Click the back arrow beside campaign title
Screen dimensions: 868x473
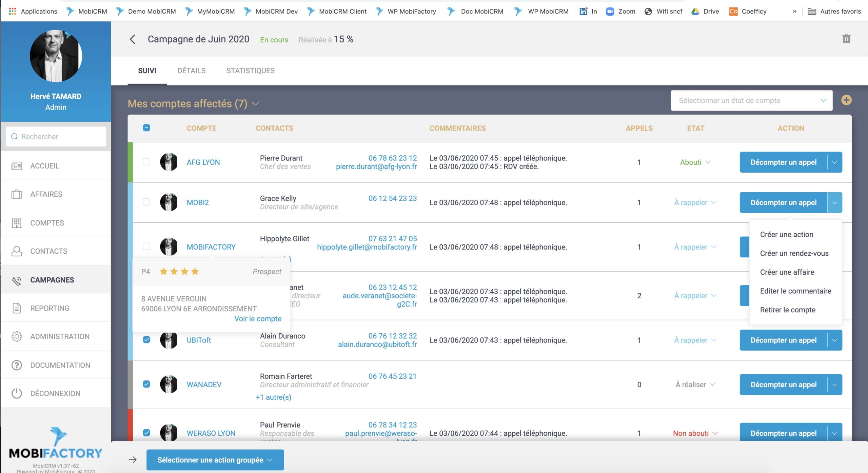click(x=133, y=39)
